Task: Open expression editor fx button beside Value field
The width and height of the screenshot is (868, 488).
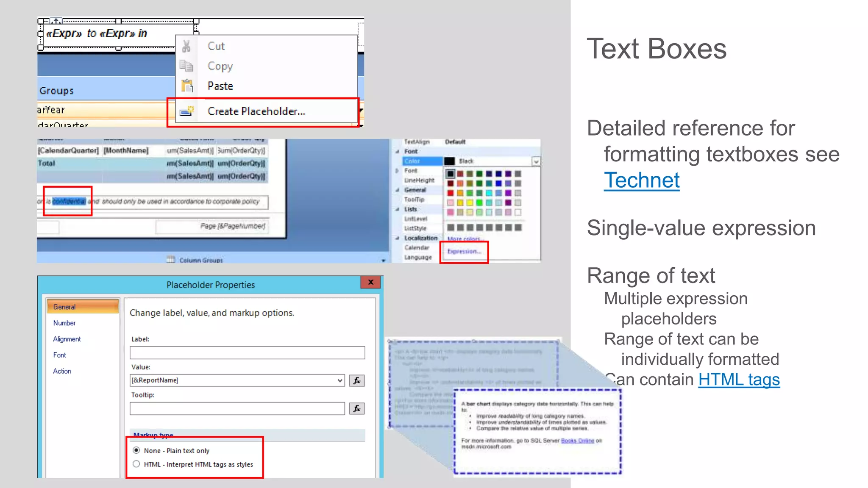Action: point(357,380)
